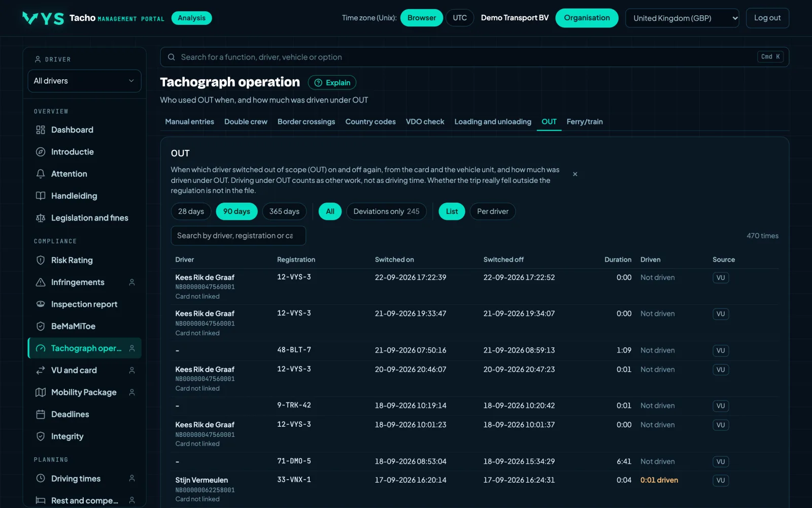Set time zone to UTC
Viewport: 812px width, 508px height.
pos(460,18)
